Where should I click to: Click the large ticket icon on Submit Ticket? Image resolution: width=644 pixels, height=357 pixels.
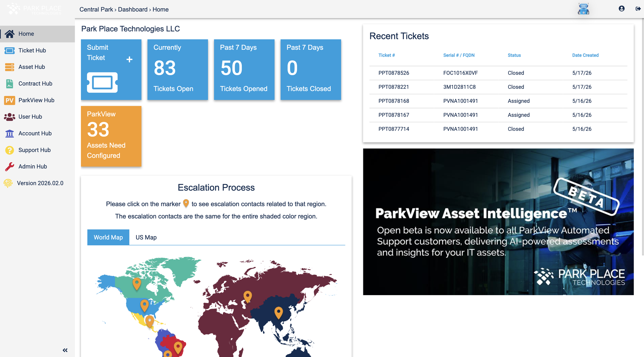(x=102, y=83)
